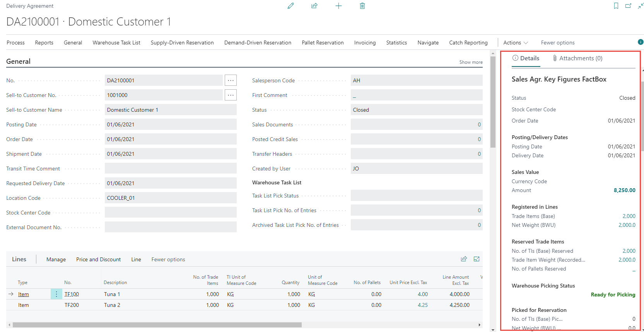Expand the Lines section to full view
Image resolution: width=644 pixels, height=332 pixels.
[x=477, y=259]
